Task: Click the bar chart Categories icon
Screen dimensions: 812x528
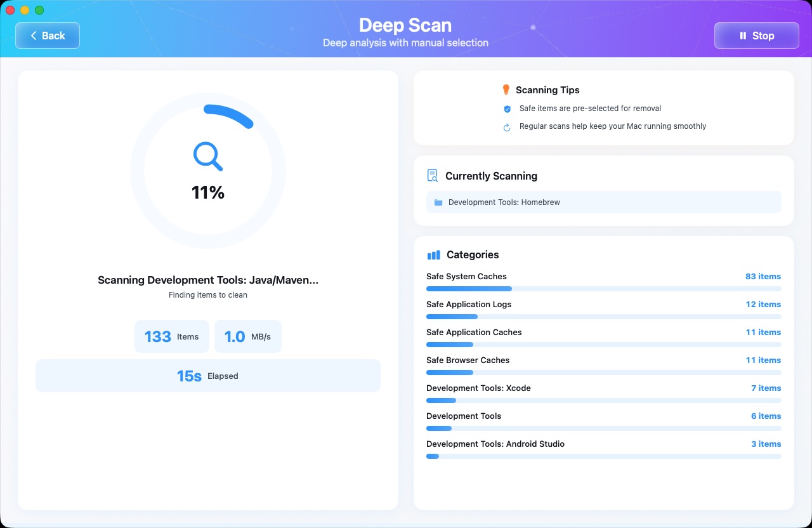Action: pos(433,254)
